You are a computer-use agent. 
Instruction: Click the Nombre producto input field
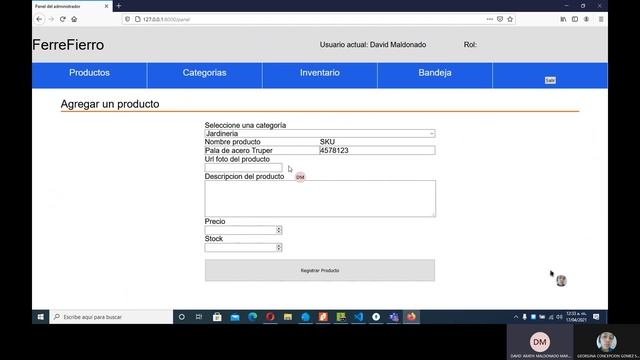click(262, 151)
